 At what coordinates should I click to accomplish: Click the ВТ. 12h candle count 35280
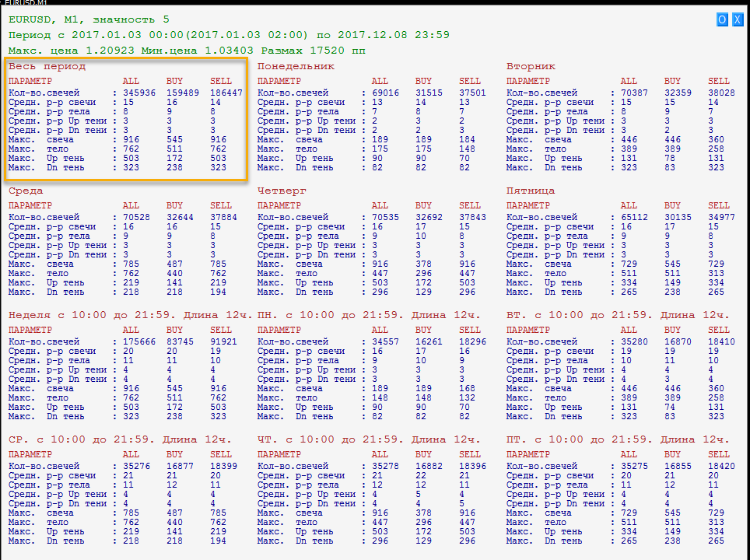pos(634,341)
